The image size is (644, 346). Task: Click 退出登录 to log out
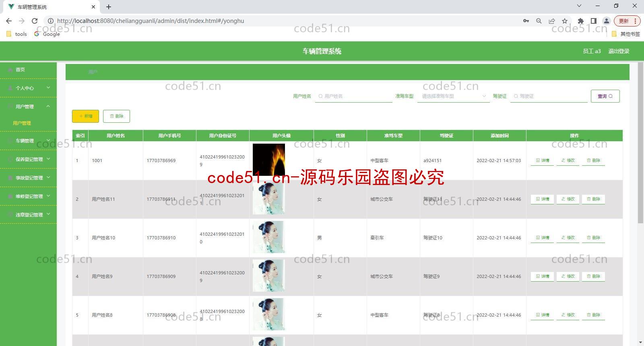[x=619, y=51]
